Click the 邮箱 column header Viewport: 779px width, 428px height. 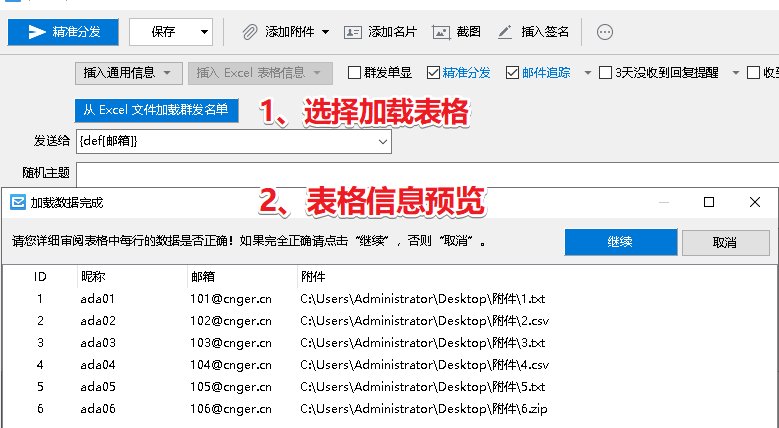[242, 277]
